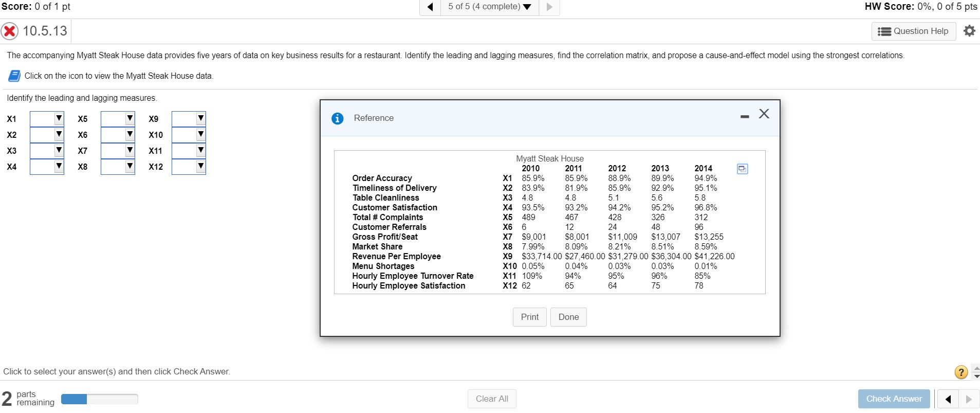Click the Question Help button
Viewport: 980px width, 413px height.
[914, 31]
